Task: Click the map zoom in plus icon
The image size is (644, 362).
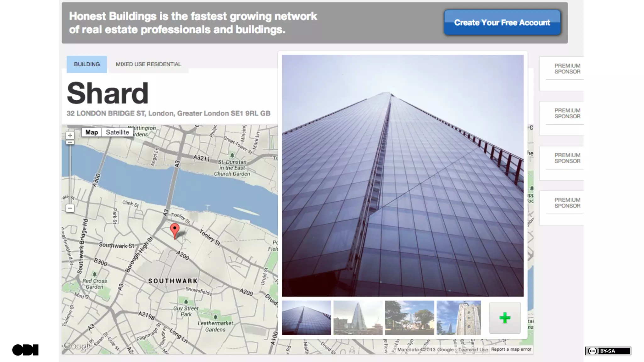Action: click(x=70, y=136)
